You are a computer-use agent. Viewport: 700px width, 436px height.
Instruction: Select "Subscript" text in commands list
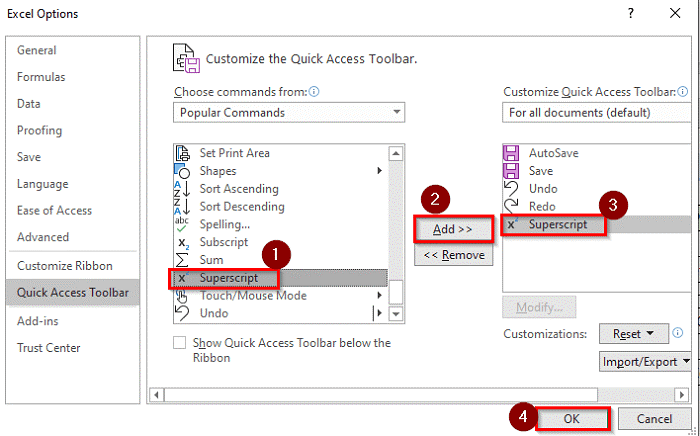(224, 242)
